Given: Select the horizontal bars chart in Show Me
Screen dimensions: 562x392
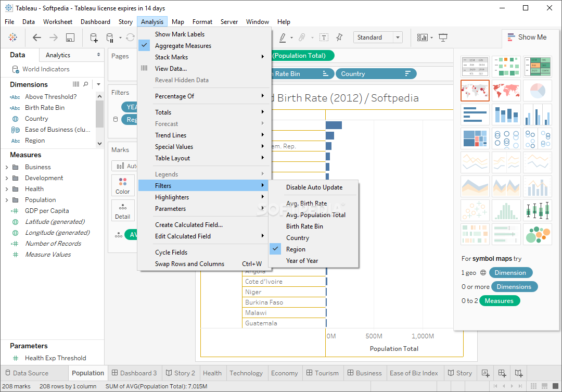Looking at the screenshot, I should click(475, 115).
